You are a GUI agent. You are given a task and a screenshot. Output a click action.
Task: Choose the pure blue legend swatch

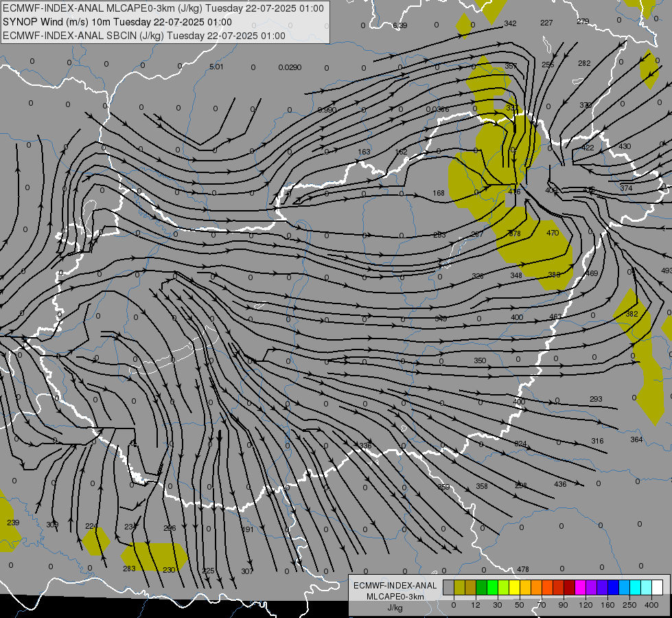point(614,587)
